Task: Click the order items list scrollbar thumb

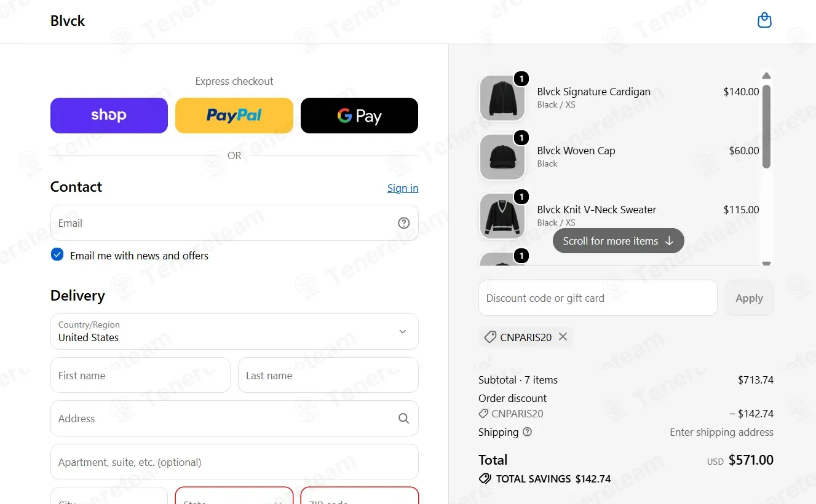Action: [766, 126]
